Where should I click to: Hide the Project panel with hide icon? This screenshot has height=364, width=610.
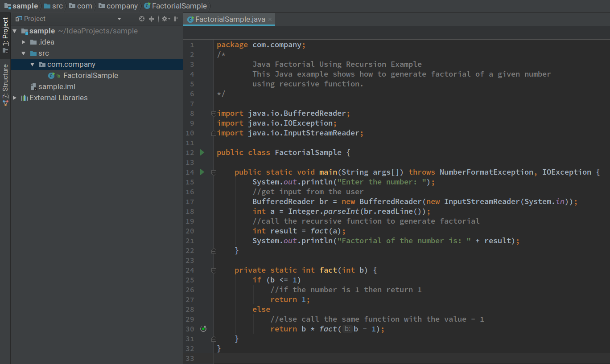(177, 19)
